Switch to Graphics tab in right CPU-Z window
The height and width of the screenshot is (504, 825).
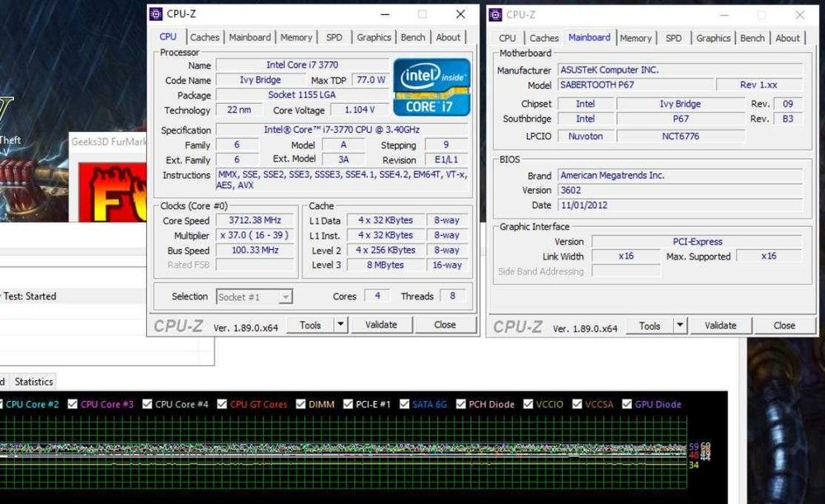[714, 38]
